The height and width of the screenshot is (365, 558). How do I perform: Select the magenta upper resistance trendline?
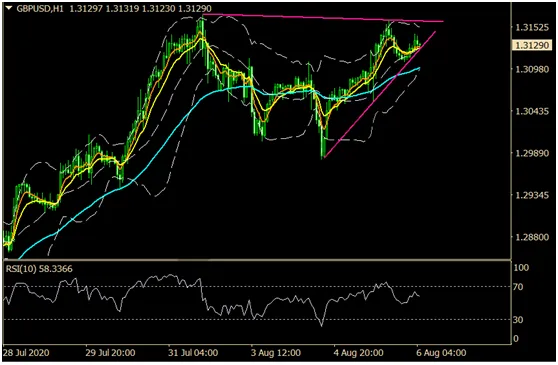click(323, 17)
